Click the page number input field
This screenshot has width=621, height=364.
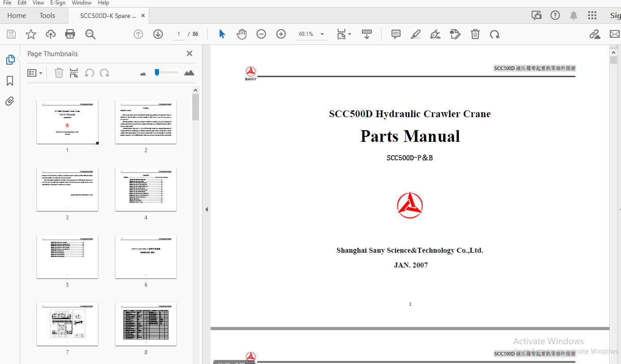pyautogui.click(x=179, y=34)
